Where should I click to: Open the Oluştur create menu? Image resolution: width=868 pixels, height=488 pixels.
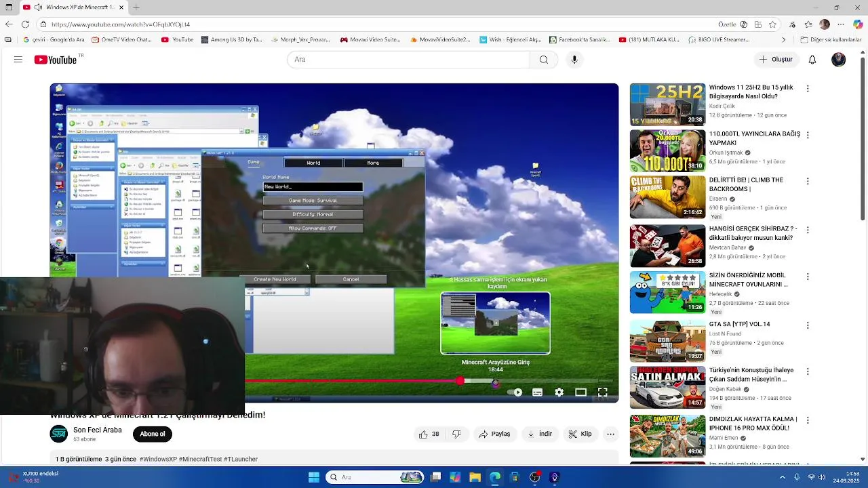tap(776, 60)
